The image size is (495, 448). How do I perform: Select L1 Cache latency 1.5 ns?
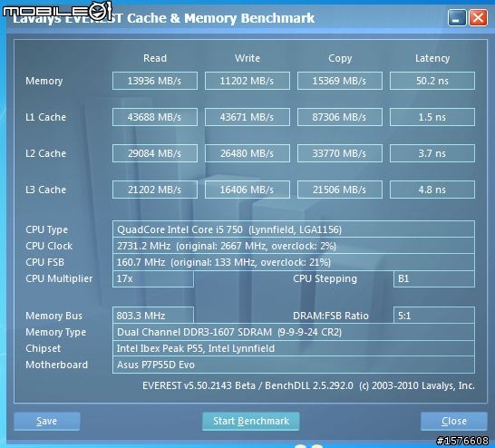[x=432, y=117]
